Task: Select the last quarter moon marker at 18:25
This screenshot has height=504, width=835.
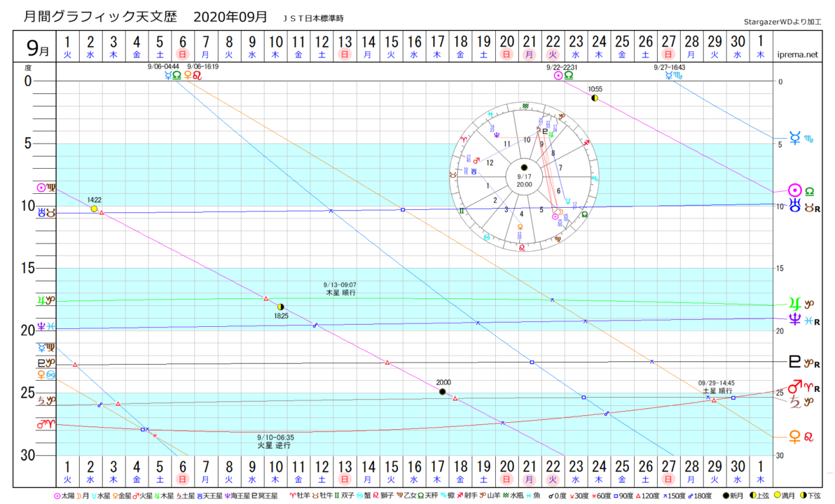Action: click(x=281, y=307)
